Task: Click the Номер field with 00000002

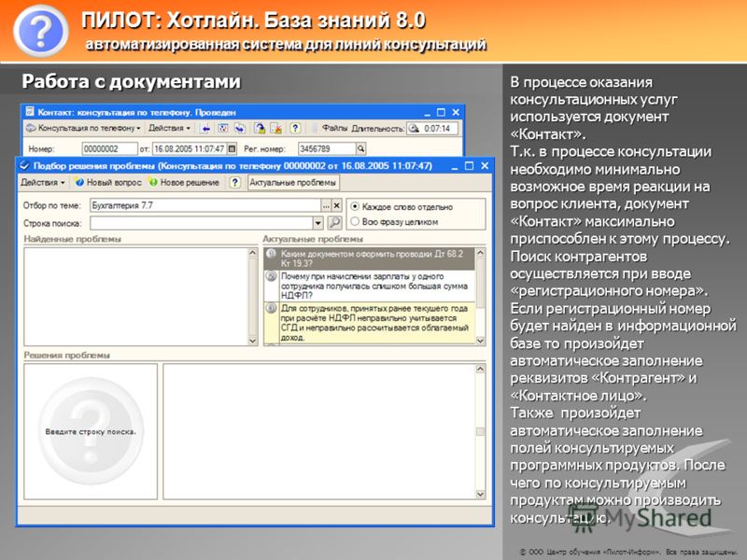Action: pyautogui.click(x=109, y=149)
